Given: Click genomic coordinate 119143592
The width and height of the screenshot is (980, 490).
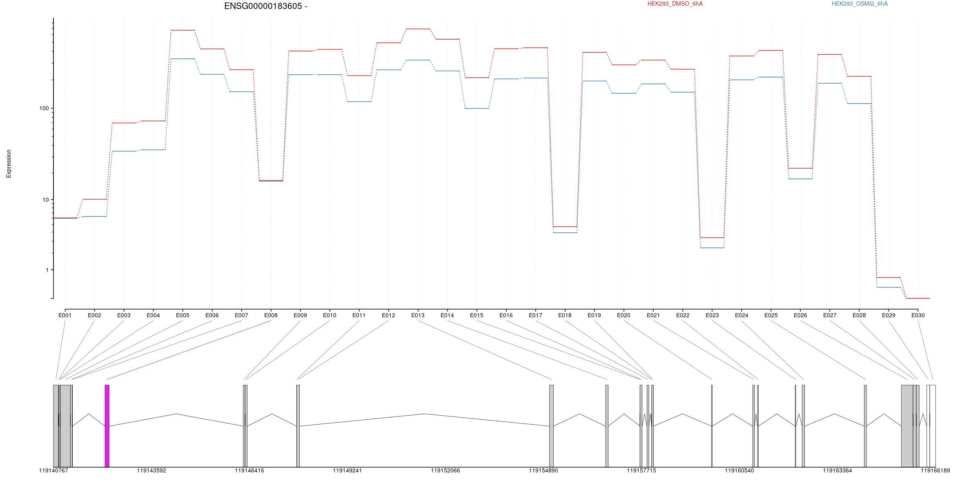Looking at the screenshot, I should (x=151, y=471).
